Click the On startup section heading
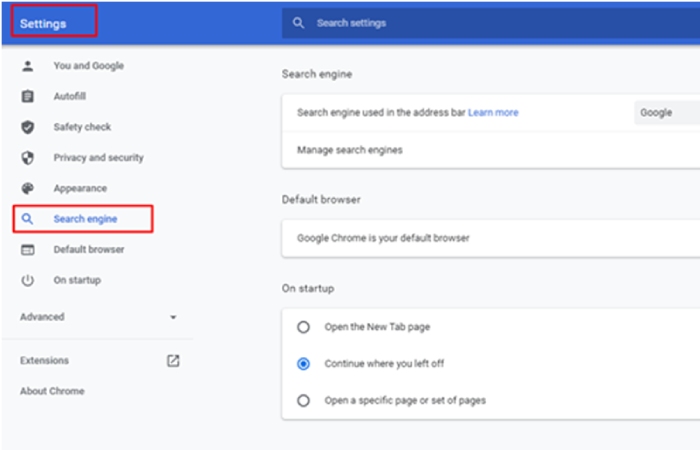The width and height of the screenshot is (700, 450). click(308, 288)
